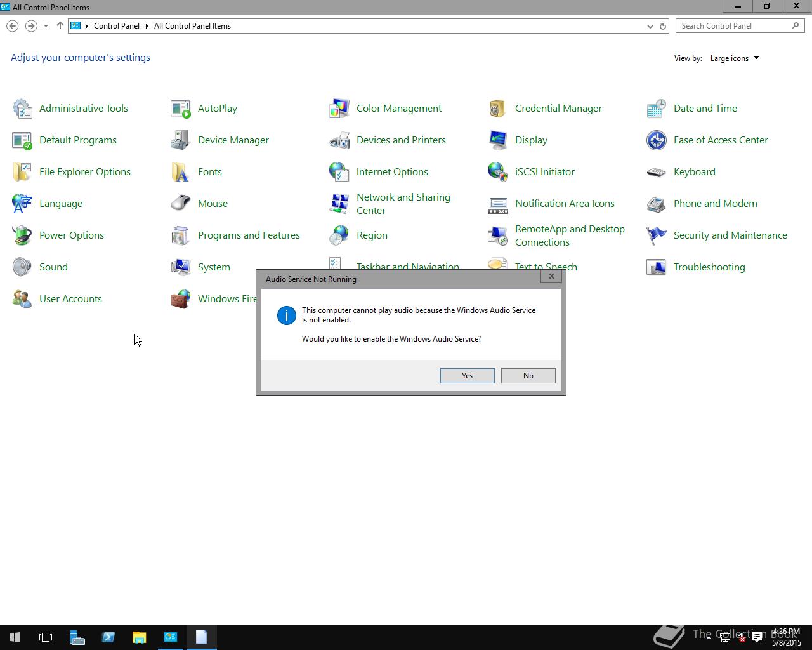Open the Keyboard icon
This screenshot has width=812, height=650.
[657, 172]
